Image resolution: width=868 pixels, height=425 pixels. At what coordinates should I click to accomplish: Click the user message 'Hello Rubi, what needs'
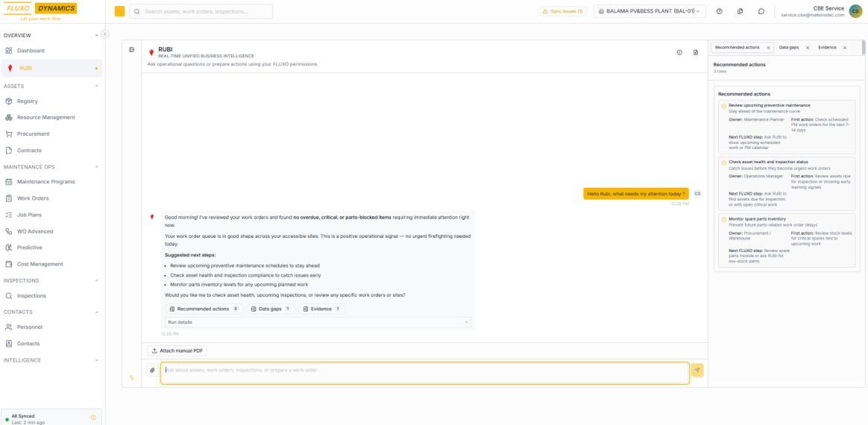click(x=636, y=194)
